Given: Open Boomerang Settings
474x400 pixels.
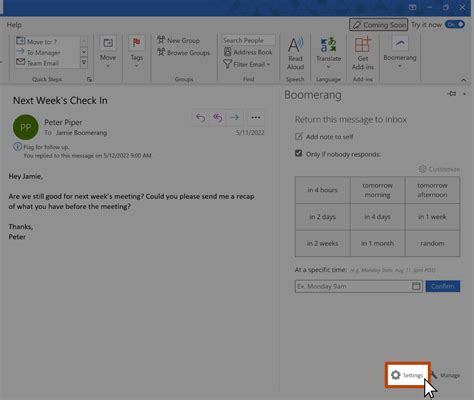Looking at the screenshot, I should (x=407, y=375).
